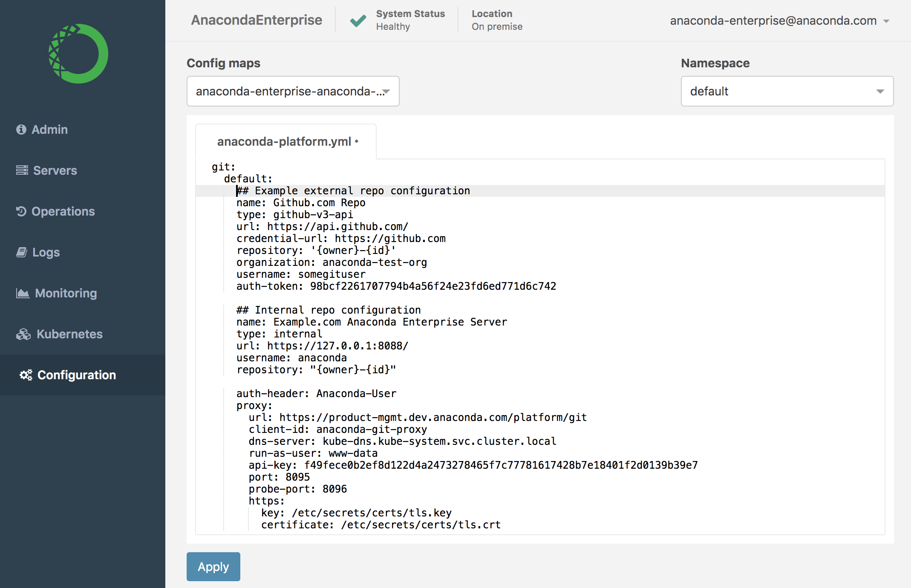Click the AnacondaEnterprise title link
Viewport: 911px width, 588px height.
pos(257,20)
